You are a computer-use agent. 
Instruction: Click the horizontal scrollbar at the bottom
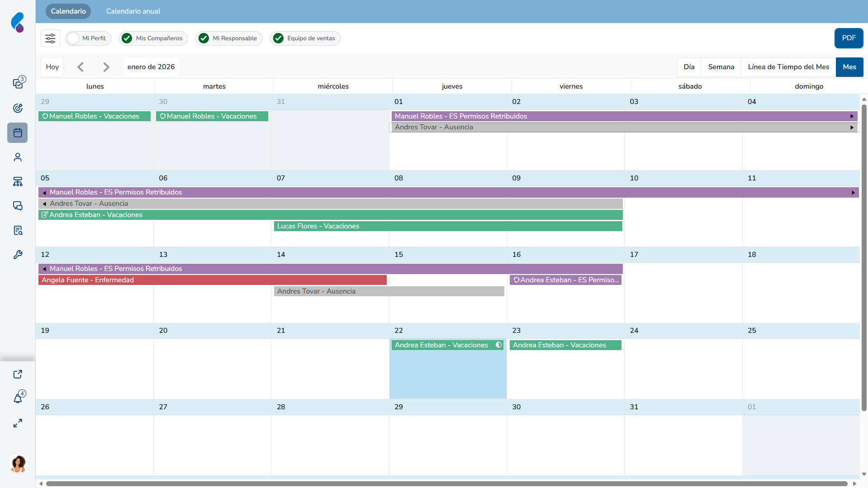pyautogui.click(x=446, y=483)
